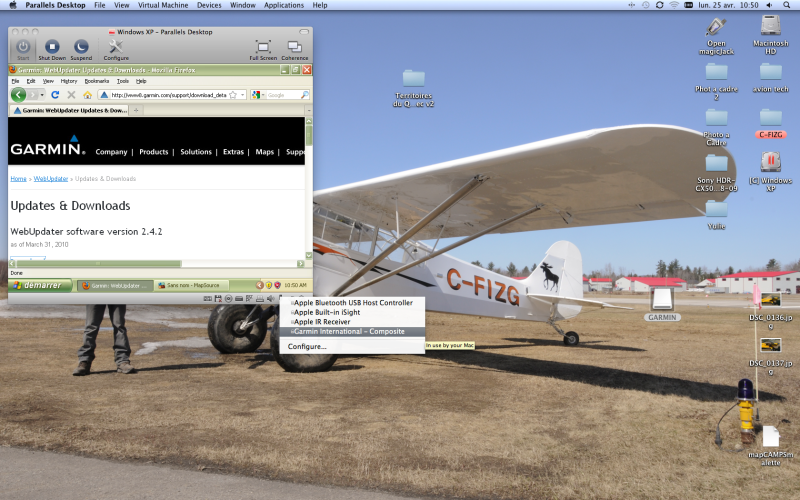800x500 pixels.
Task: Click the Products link in Garmin nav
Action: (154, 152)
